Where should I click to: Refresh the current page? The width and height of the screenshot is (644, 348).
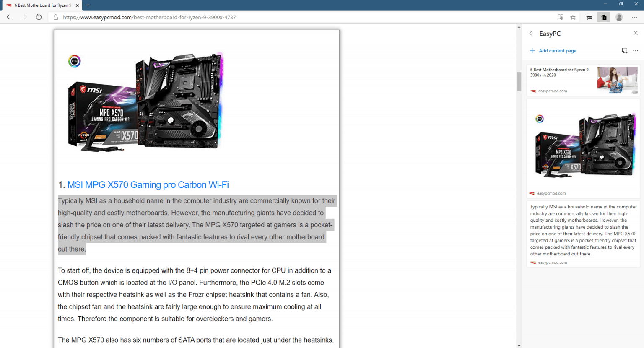pyautogui.click(x=39, y=17)
